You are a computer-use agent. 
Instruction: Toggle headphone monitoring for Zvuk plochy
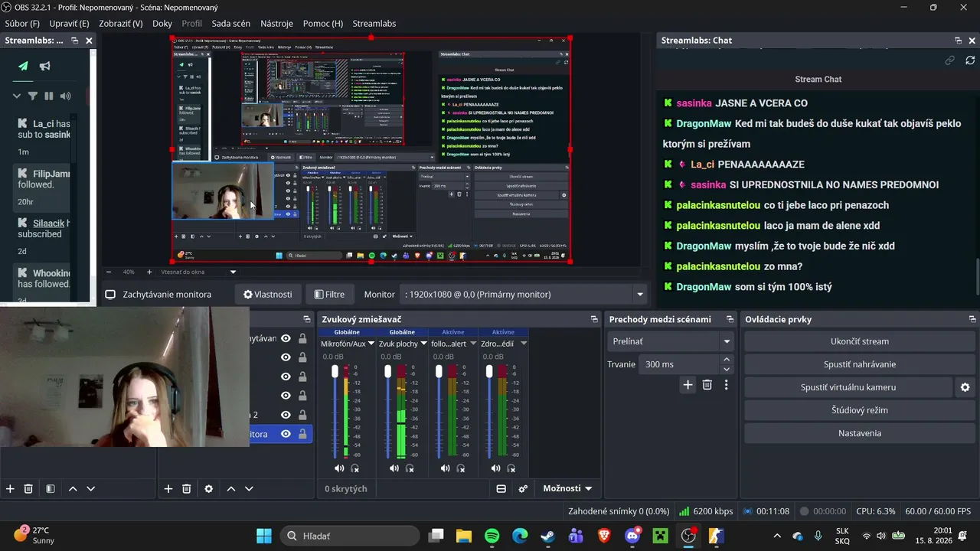click(x=410, y=468)
